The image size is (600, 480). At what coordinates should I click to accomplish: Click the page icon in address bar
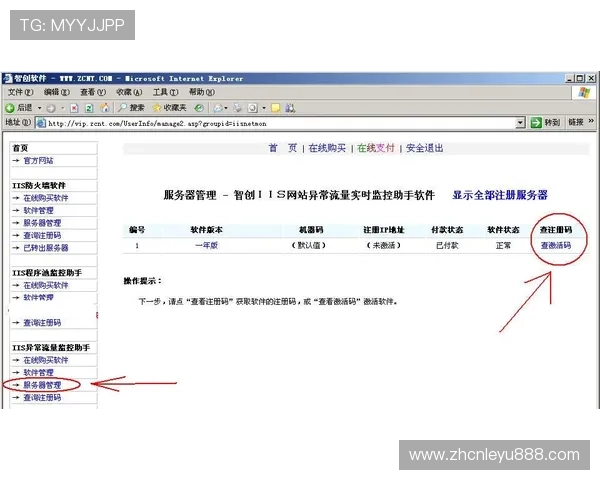[41, 123]
